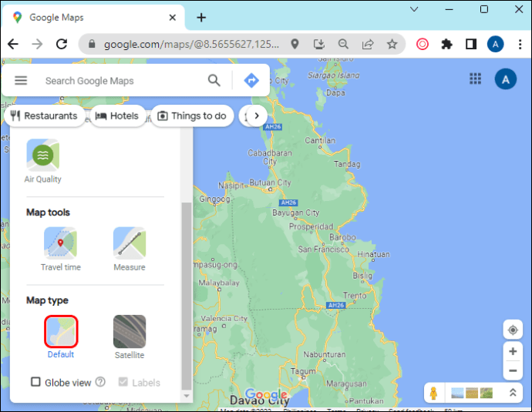Click the Valencia City map label
This screenshot has width=532, height=412.
(224, 319)
